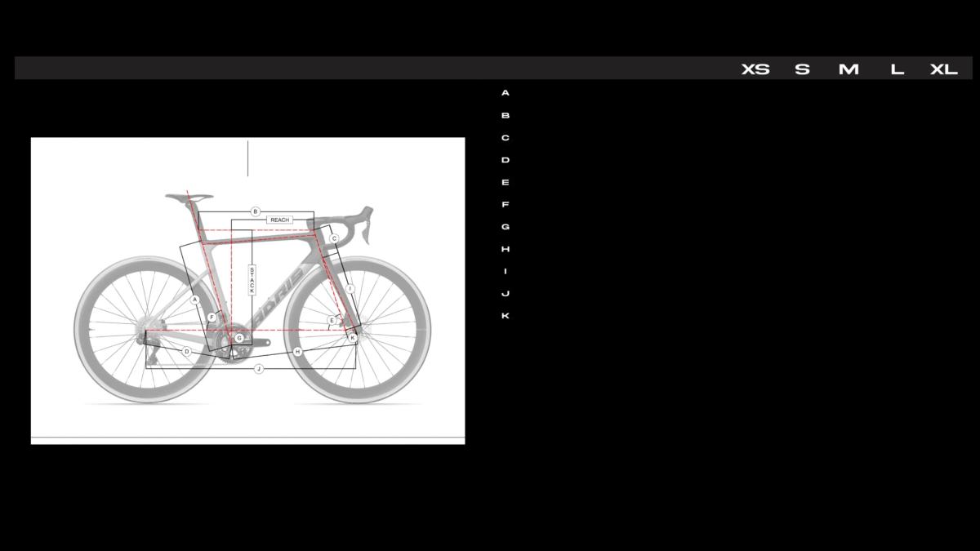Click row label E in geometry list
The height and width of the screenshot is (551, 980).
506,182
